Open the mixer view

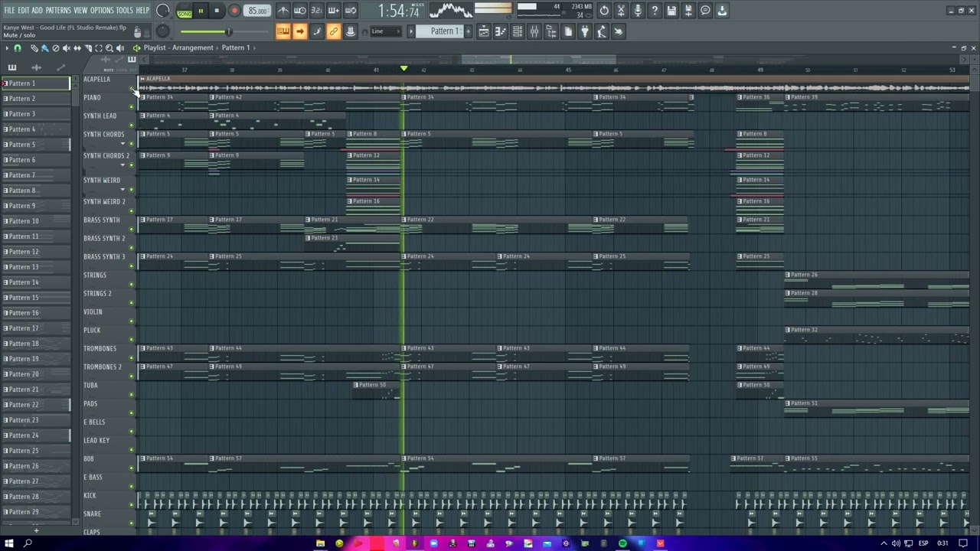(534, 31)
